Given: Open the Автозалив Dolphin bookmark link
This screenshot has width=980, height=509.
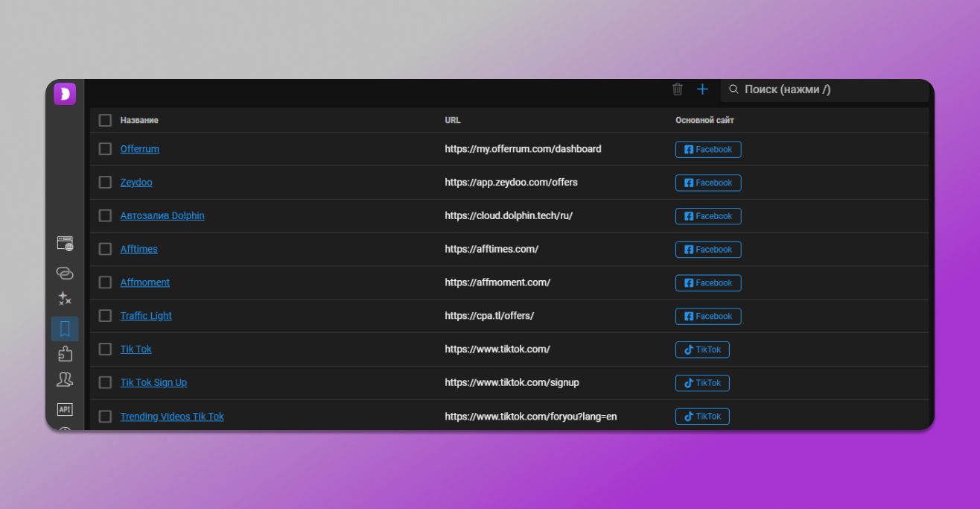Looking at the screenshot, I should [x=162, y=216].
